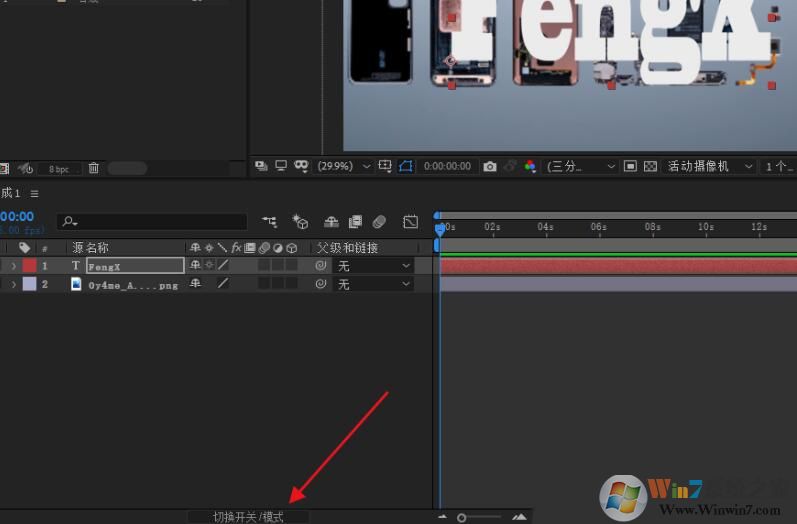Click the 8 bpc color depth button

pyautogui.click(x=59, y=168)
